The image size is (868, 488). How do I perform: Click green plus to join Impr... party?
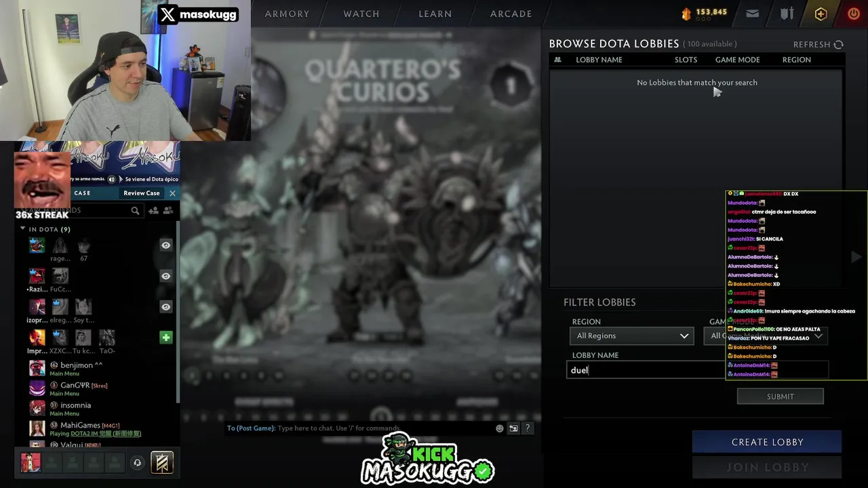click(x=165, y=338)
